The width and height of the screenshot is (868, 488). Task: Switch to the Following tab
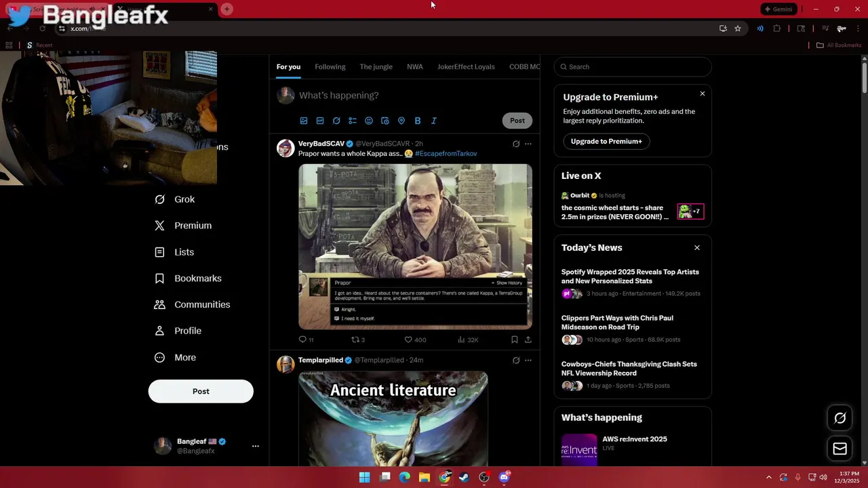coord(330,66)
